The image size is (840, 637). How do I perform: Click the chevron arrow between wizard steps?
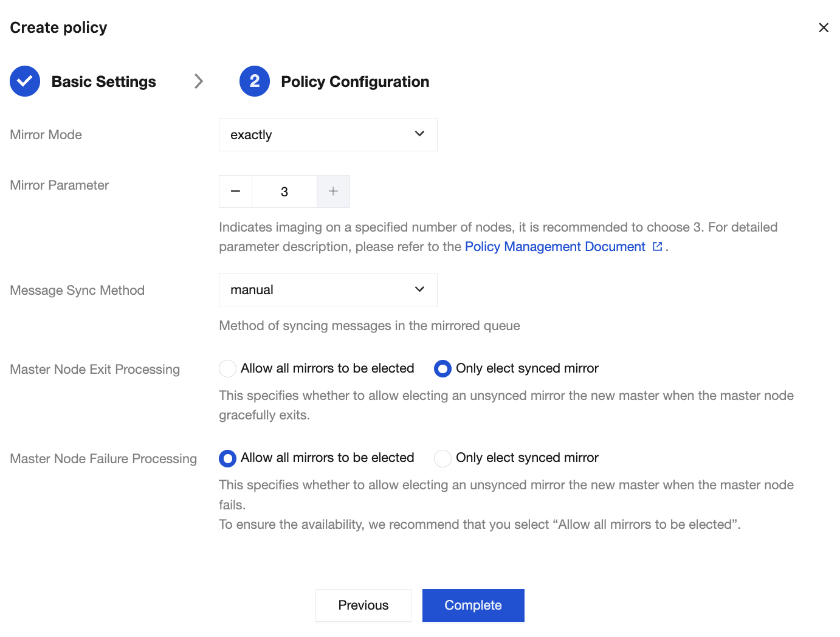(198, 81)
